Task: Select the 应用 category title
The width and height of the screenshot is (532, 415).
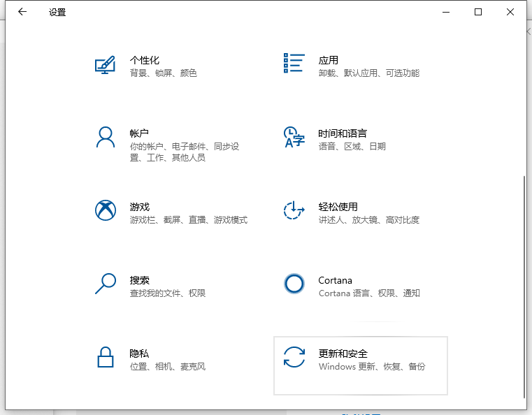Action: pos(328,60)
